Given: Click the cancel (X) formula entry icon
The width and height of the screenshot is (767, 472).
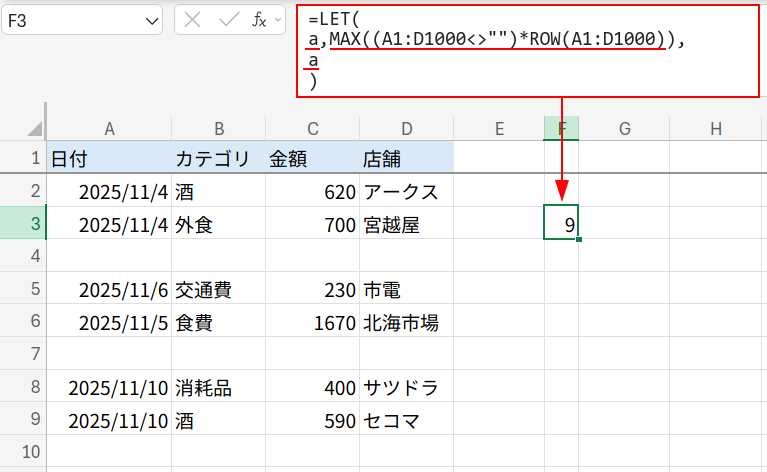Looking at the screenshot, I should 192,20.
